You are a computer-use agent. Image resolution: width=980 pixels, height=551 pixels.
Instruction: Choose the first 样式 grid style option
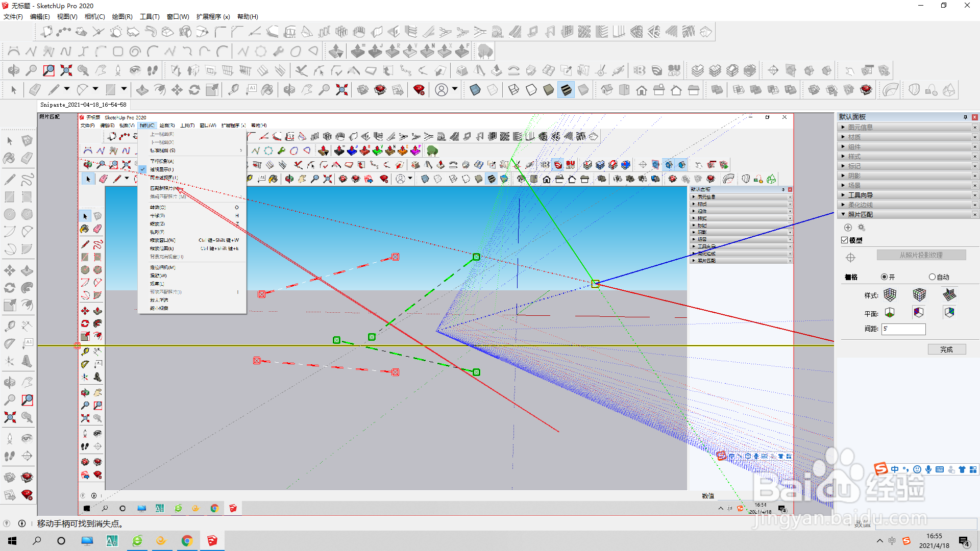coord(890,295)
